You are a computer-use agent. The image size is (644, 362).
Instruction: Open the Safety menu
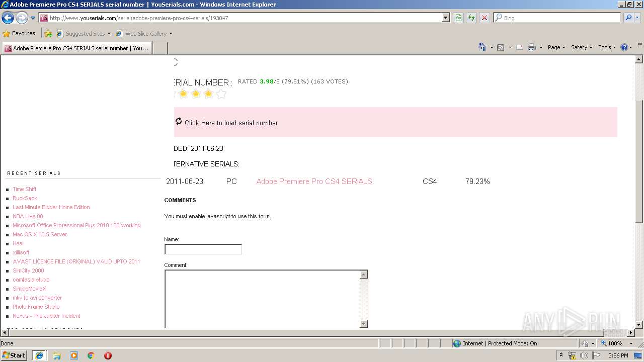point(582,47)
